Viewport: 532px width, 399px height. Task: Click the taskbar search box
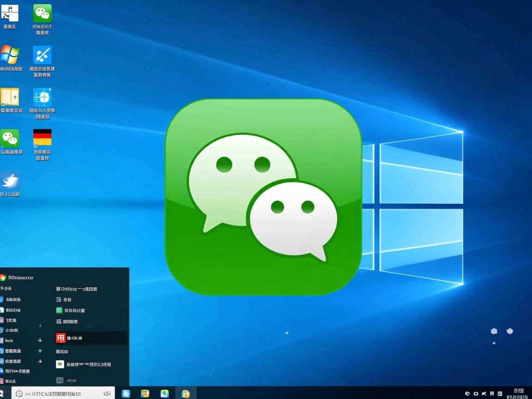tap(60, 393)
